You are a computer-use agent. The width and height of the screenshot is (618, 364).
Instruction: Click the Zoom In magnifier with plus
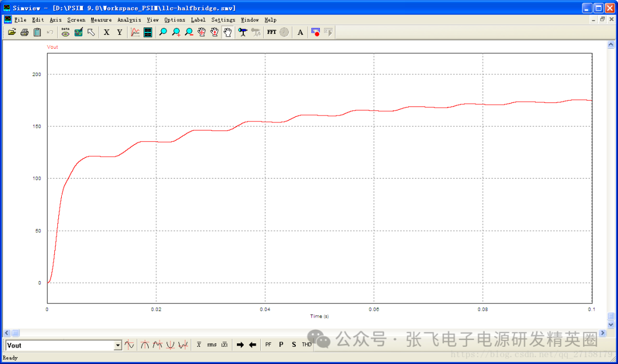(x=176, y=33)
